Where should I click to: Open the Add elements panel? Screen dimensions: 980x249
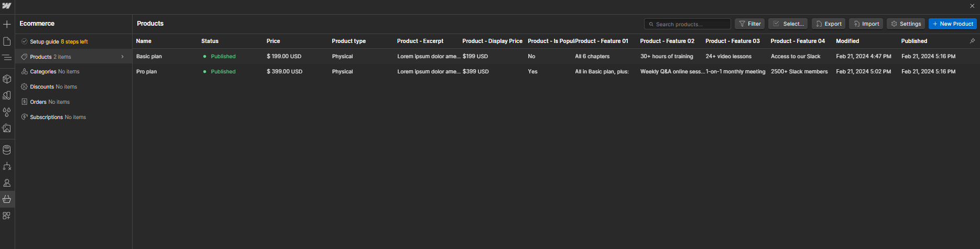click(x=7, y=24)
